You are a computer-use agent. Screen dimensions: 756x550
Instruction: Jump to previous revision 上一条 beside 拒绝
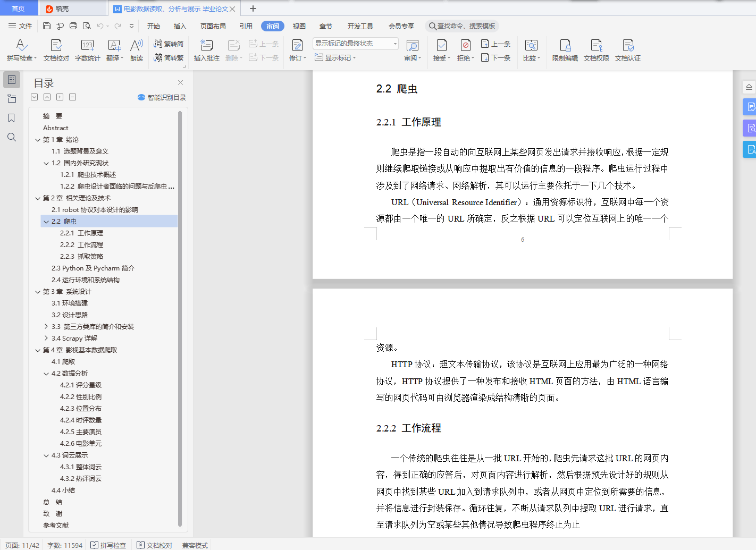(x=496, y=44)
